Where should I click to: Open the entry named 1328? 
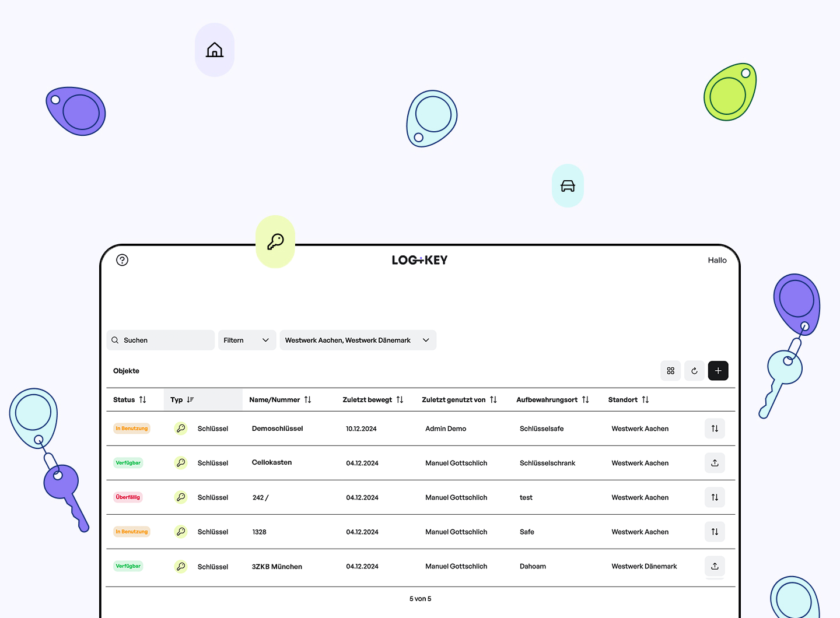pyautogui.click(x=259, y=532)
